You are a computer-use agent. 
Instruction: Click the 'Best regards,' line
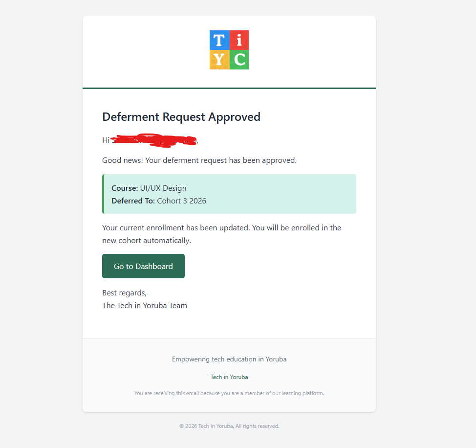[x=125, y=293]
